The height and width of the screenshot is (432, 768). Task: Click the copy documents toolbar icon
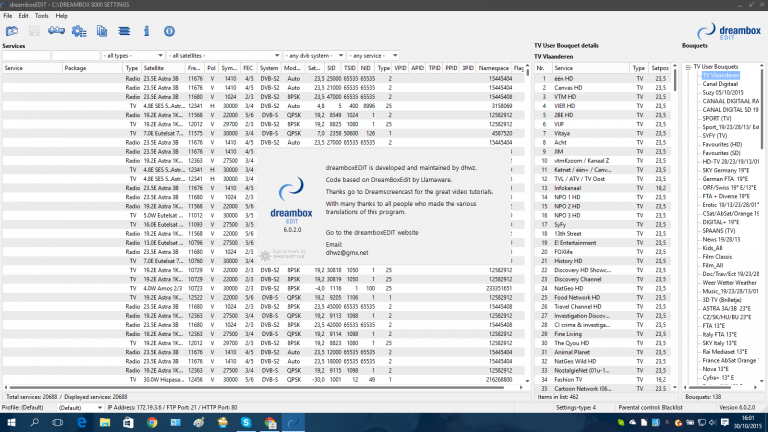point(101,32)
